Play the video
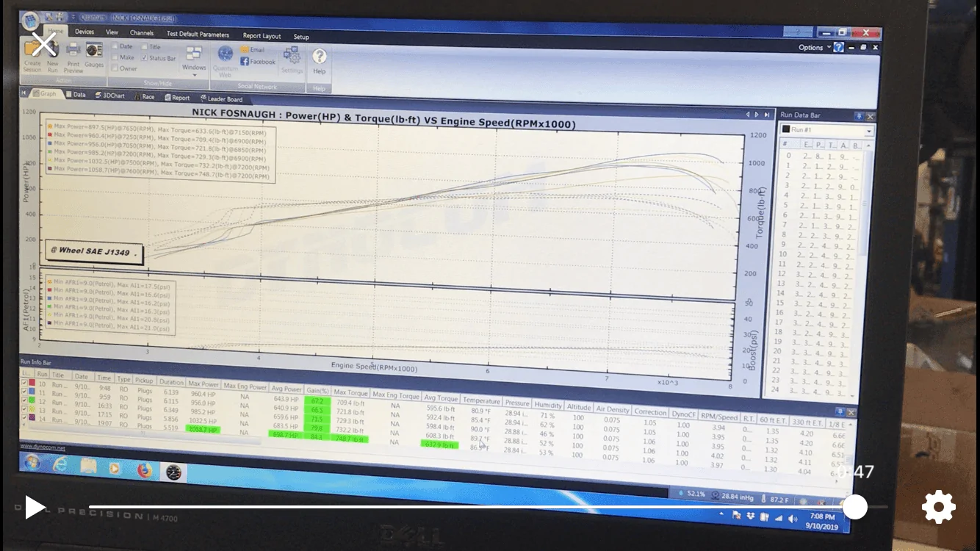This screenshot has height=551, width=980. [34, 507]
